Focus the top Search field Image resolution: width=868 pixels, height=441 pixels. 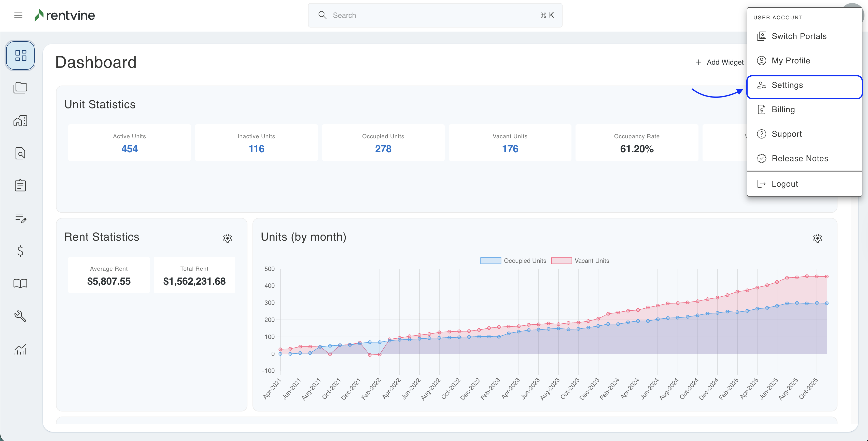435,15
